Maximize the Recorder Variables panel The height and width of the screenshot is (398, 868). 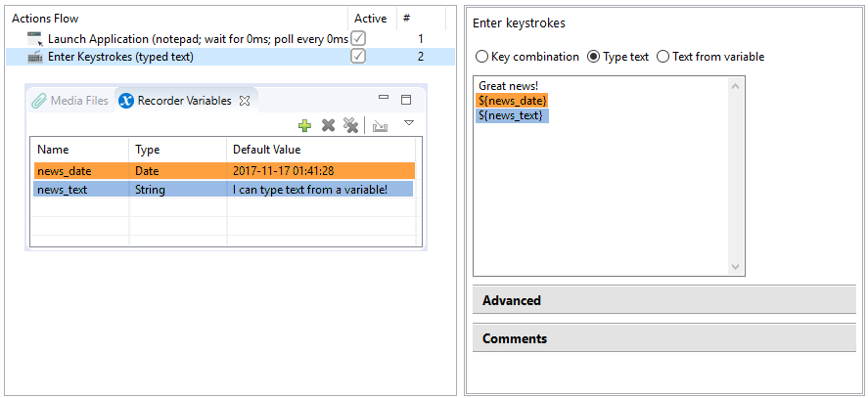406,100
